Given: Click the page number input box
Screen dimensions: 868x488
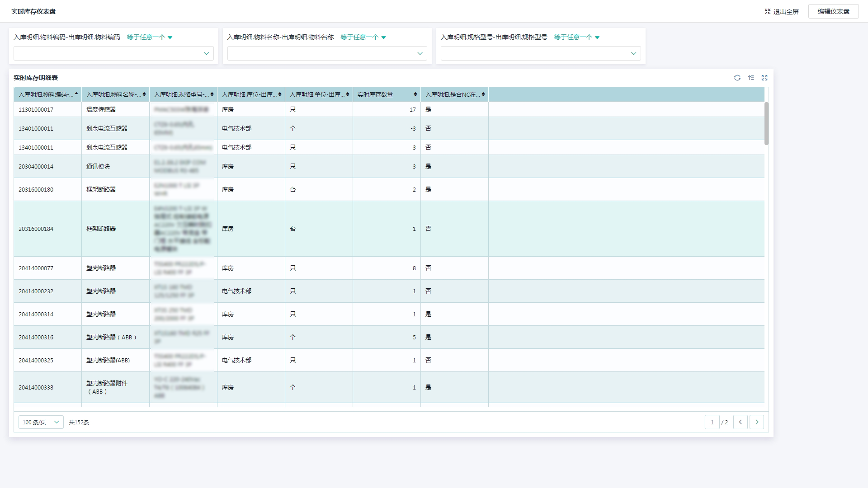Looking at the screenshot, I should coord(712,422).
